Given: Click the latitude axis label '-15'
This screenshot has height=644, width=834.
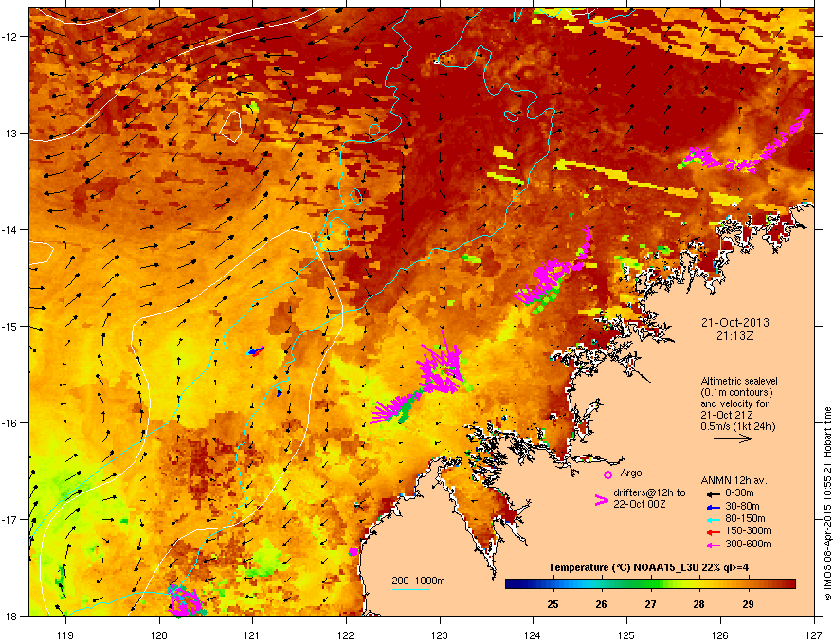Looking at the screenshot, I should 10,326.
